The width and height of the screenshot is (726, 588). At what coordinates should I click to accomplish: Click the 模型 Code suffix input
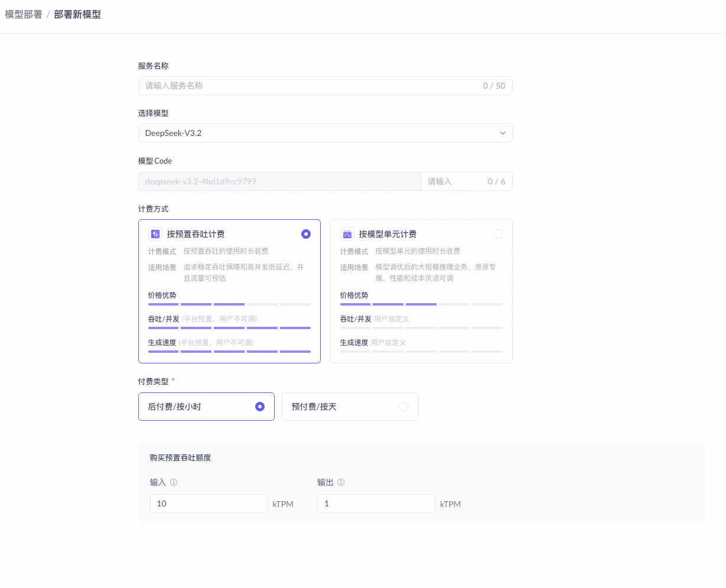tap(467, 181)
